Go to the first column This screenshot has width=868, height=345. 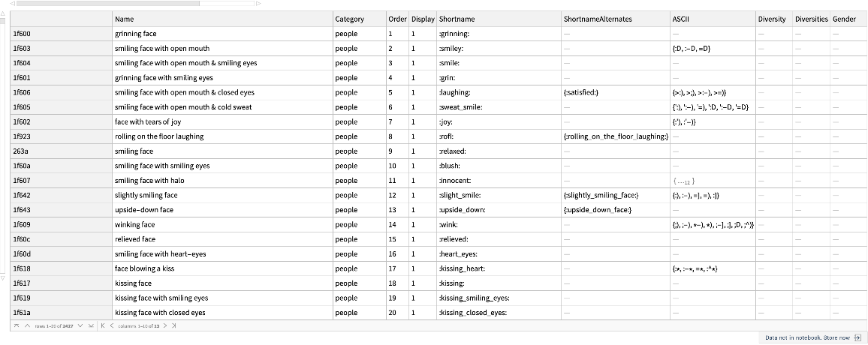coord(103,325)
